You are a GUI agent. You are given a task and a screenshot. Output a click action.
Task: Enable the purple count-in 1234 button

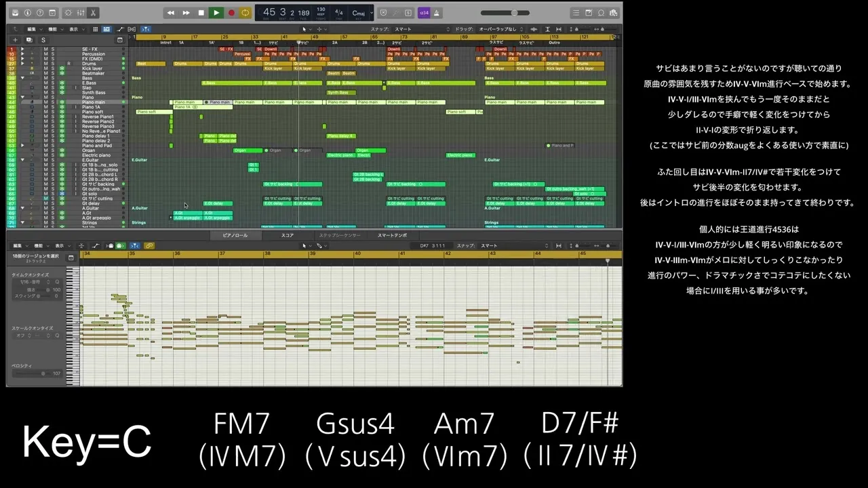tap(424, 12)
